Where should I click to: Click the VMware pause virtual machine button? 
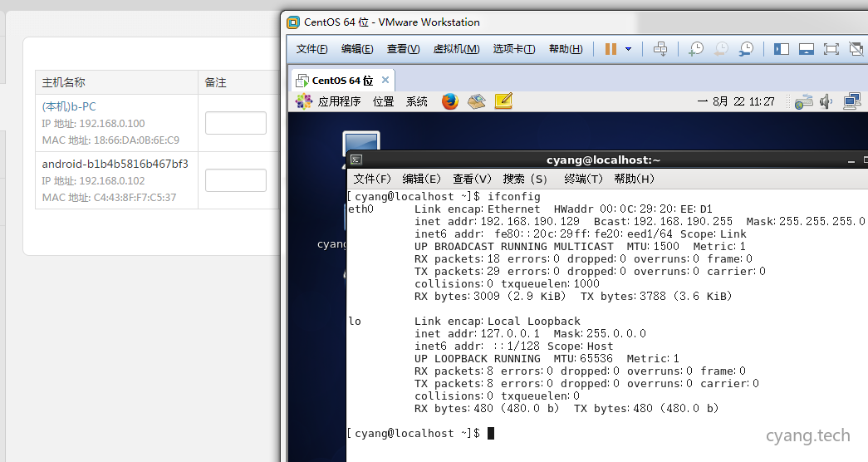tap(611, 49)
